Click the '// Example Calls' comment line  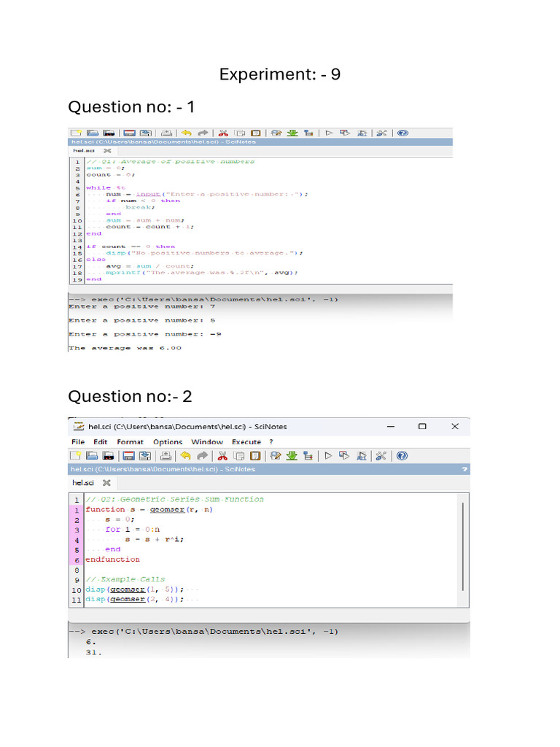125,579
